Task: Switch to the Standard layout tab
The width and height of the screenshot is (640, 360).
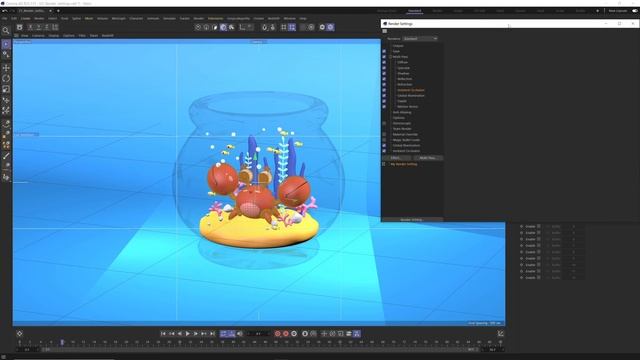Action: 414,11
